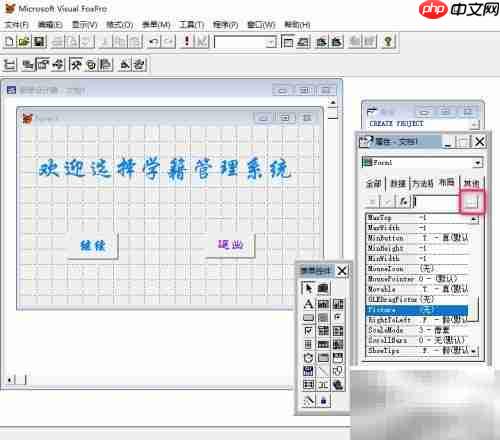
Task: Toggle the Properties Window icon in Form Designer toolbar
Action: point(43,65)
